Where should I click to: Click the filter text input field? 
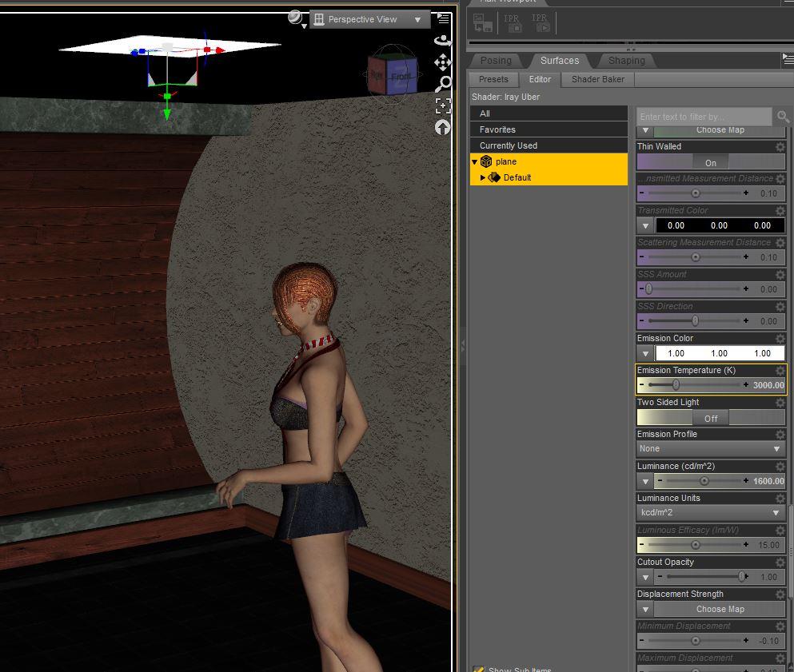(704, 117)
